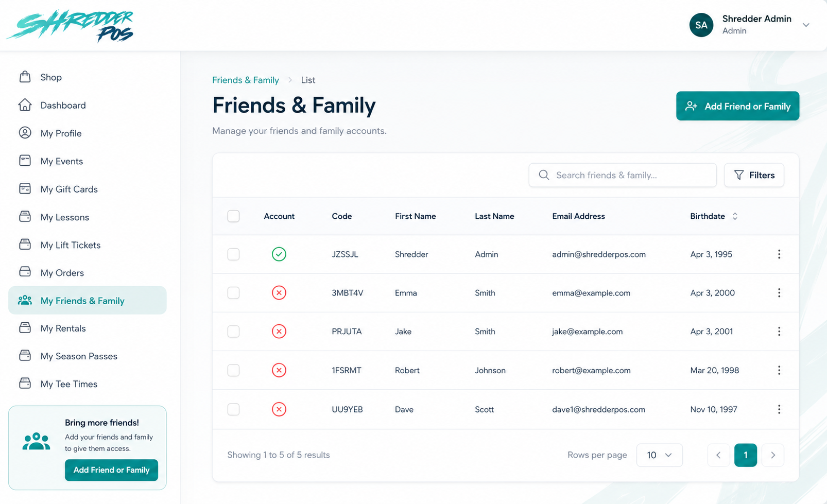Click the magnifier icon in the search box

(544, 175)
